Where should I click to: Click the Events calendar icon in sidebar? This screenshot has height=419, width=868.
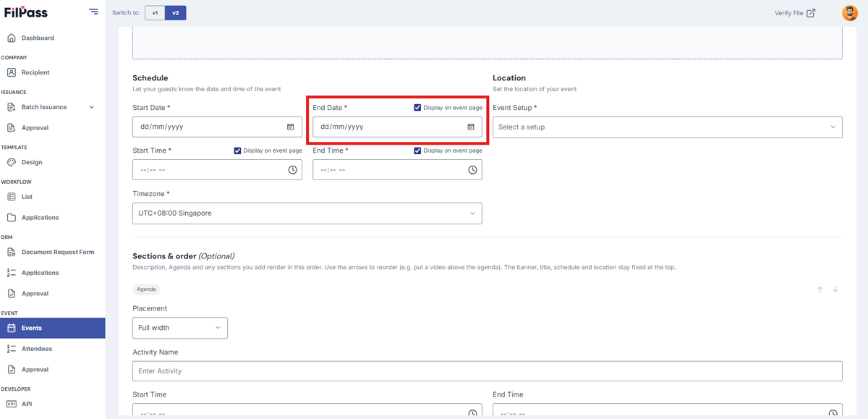tap(11, 328)
